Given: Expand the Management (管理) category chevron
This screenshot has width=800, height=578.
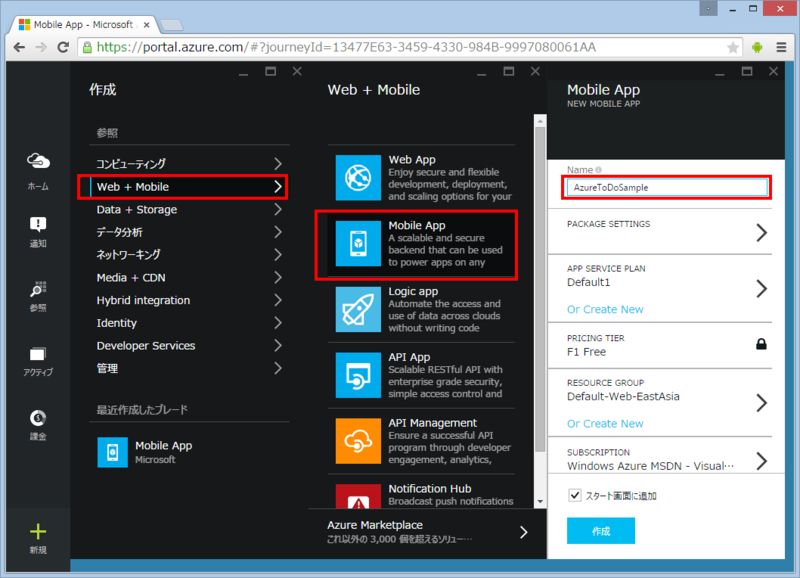Looking at the screenshot, I should [278, 368].
